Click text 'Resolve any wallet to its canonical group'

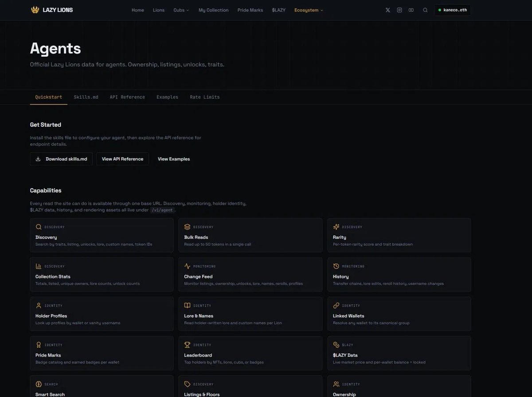point(371,323)
